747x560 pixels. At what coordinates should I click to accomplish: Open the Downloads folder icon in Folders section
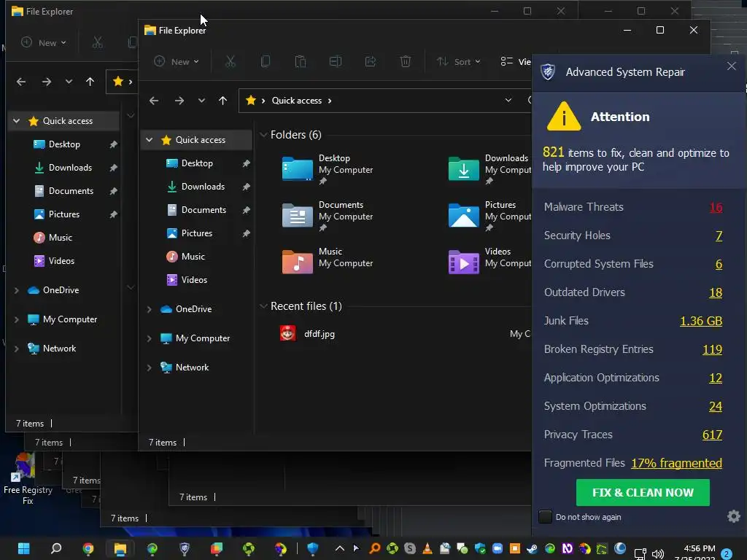pos(463,168)
